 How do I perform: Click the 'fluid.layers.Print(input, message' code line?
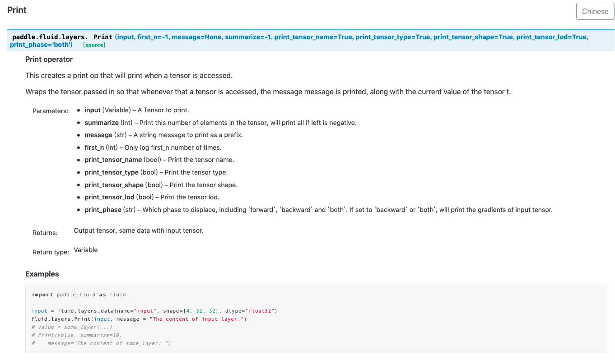[x=139, y=319]
